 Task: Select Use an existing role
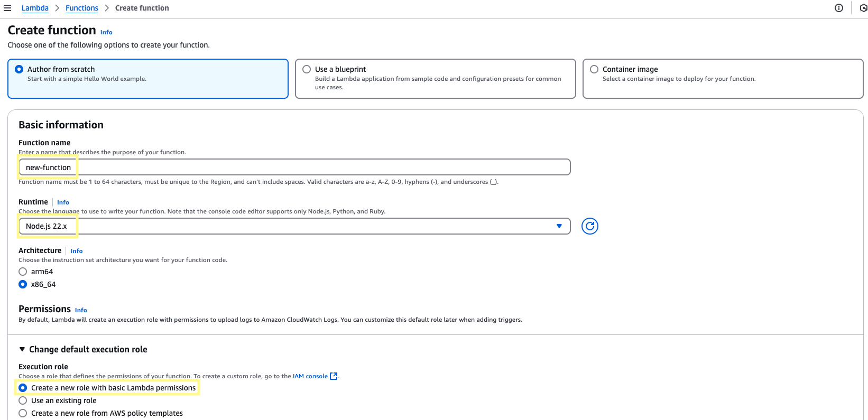tap(23, 400)
